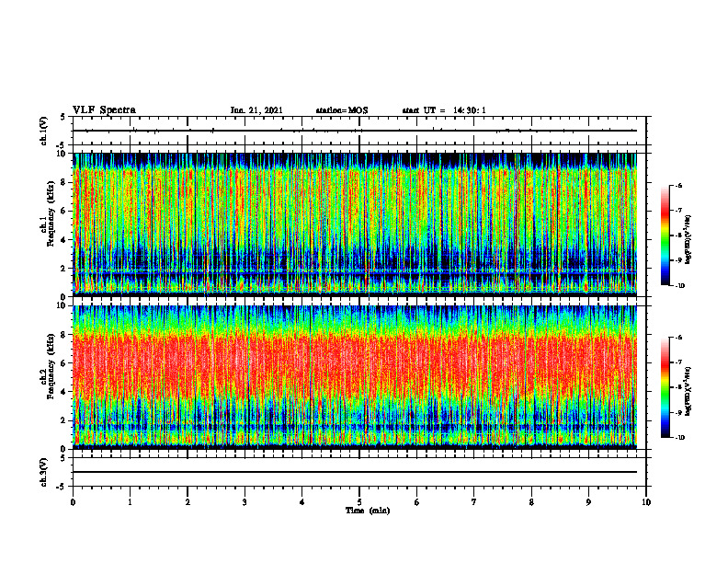Click the ch.1 spectrogram color scale bar
The image size is (728, 563).
tap(665, 236)
